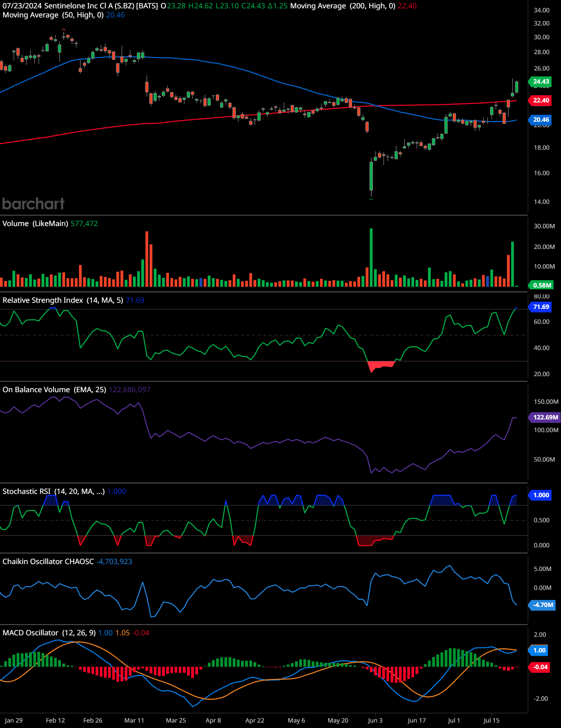The width and height of the screenshot is (561, 728).
Task: Click the orange 1.05 MACD signal value
Action: (122, 633)
